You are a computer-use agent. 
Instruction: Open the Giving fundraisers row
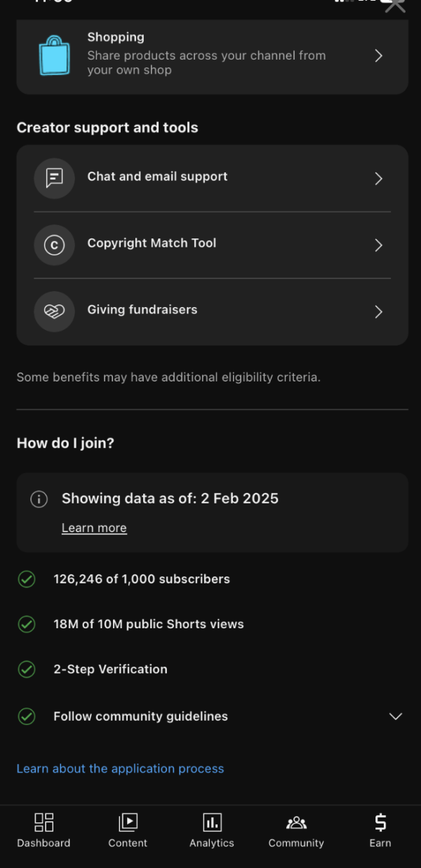(210, 311)
